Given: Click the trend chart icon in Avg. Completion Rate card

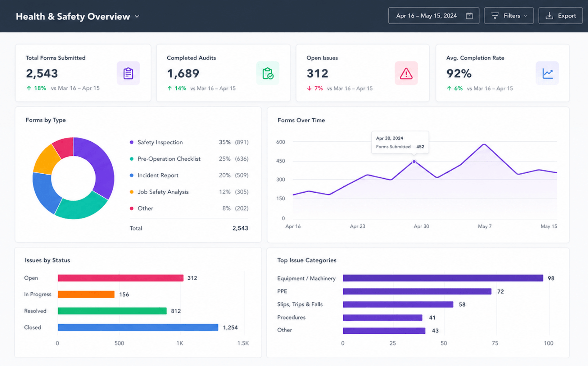Looking at the screenshot, I should pyautogui.click(x=547, y=73).
